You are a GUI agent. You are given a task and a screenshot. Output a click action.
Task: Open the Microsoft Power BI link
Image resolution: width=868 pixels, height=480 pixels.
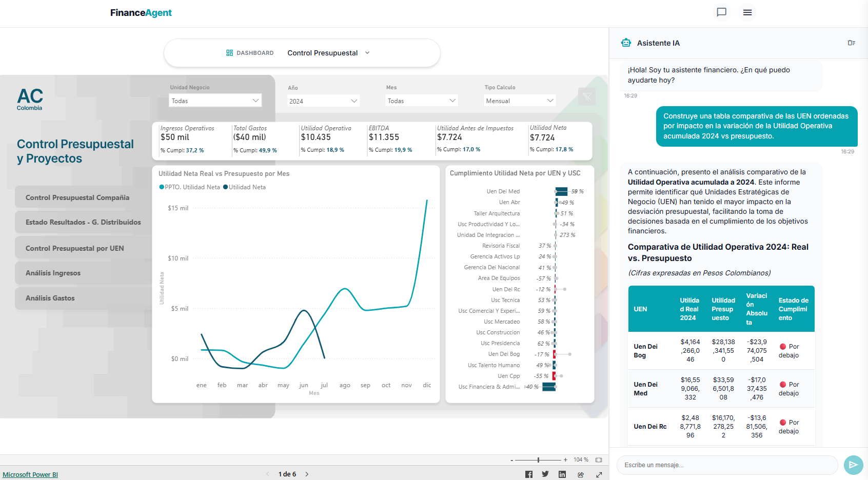pyautogui.click(x=30, y=474)
